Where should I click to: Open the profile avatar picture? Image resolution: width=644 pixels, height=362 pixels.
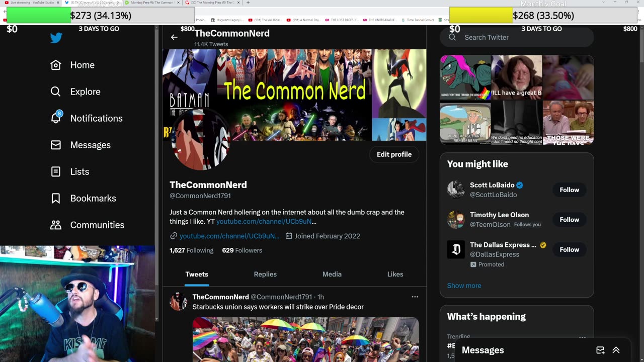point(200,140)
